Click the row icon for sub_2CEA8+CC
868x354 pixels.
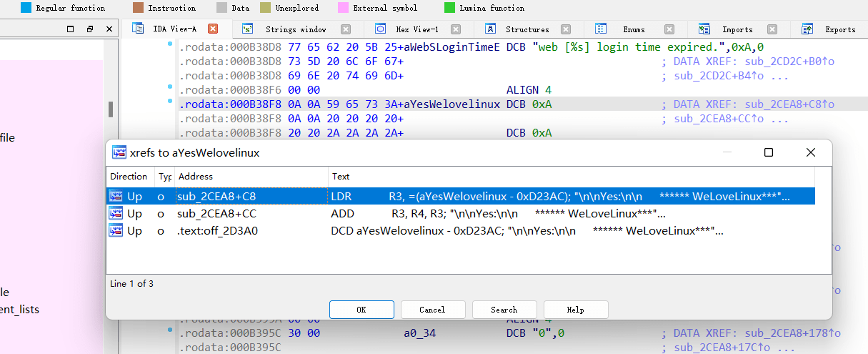tap(115, 213)
